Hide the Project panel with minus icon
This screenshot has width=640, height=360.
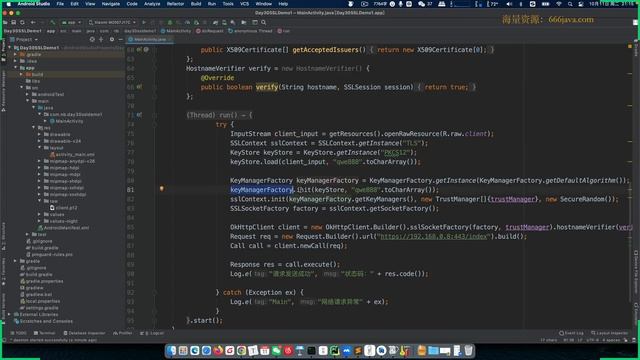[120, 39]
